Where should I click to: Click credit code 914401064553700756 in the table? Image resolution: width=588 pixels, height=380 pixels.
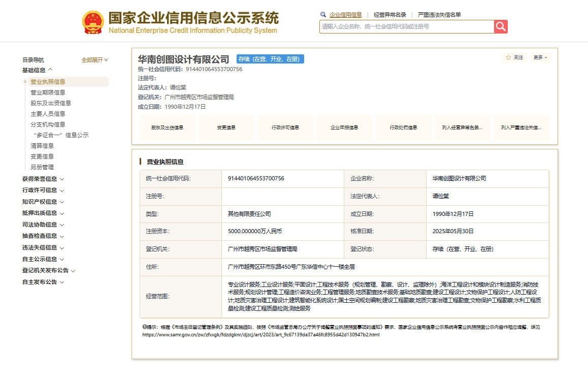[256, 178]
